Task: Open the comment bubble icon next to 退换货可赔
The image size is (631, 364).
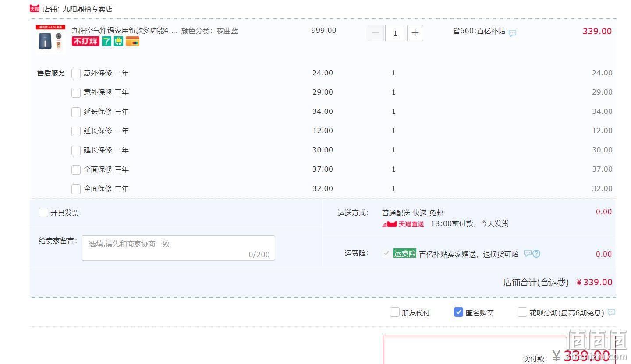Action: [x=528, y=253]
